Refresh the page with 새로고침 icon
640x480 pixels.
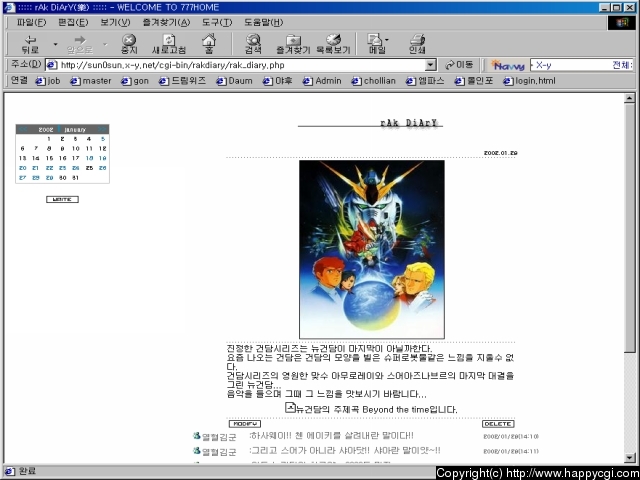pyautogui.click(x=169, y=44)
